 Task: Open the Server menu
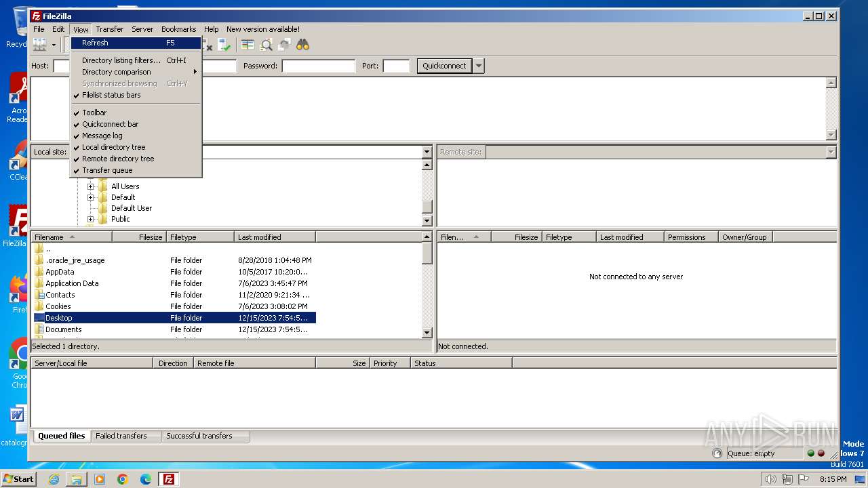(x=142, y=29)
